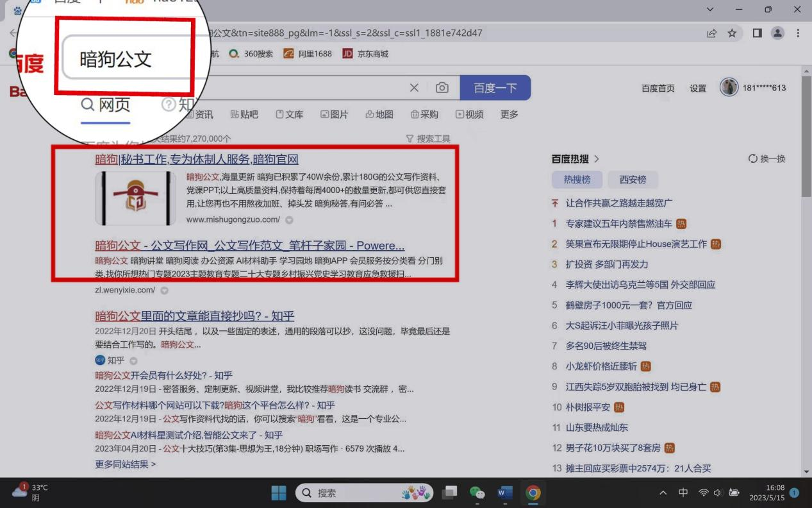The height and width of the screenshot is (508, 812).
Task: Open hot topic 笑果宣布无限期停止House演艺工作
Action: point(636,244)
